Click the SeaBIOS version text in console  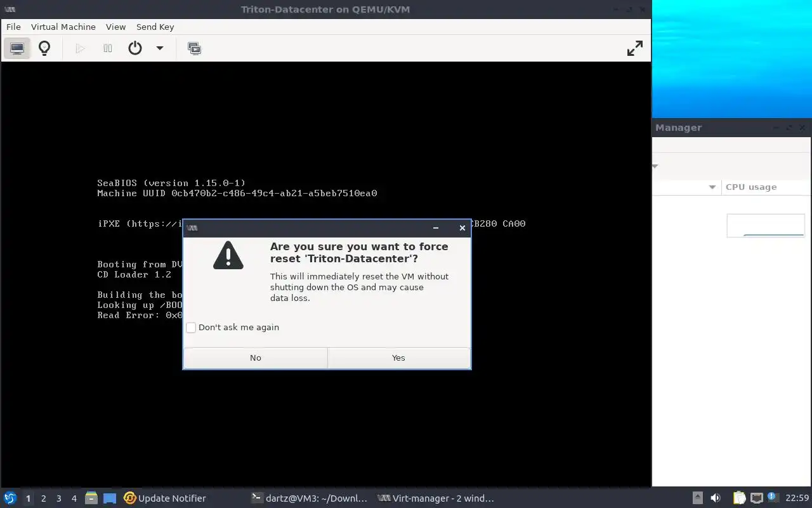pyautogui.click(x=171, y=183)
